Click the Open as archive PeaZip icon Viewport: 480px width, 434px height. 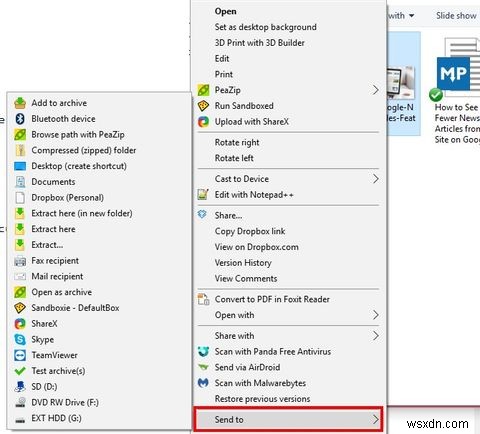20,292
